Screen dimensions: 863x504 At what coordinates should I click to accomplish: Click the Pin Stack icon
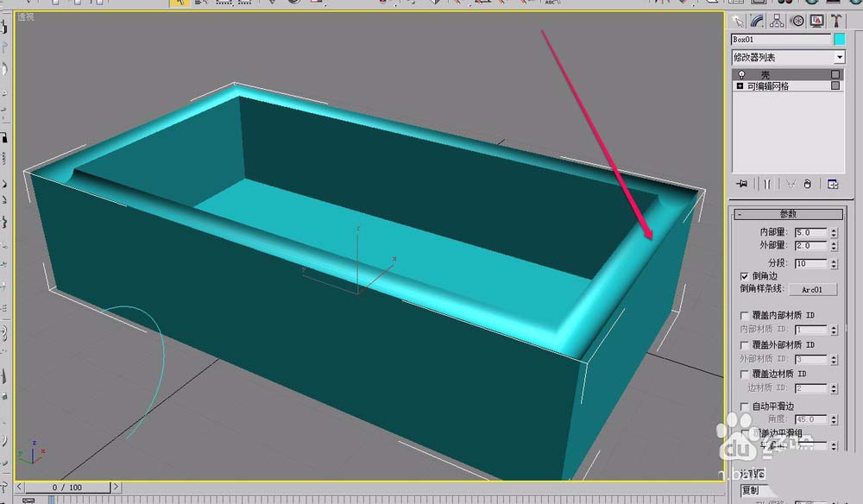[741, 184]
